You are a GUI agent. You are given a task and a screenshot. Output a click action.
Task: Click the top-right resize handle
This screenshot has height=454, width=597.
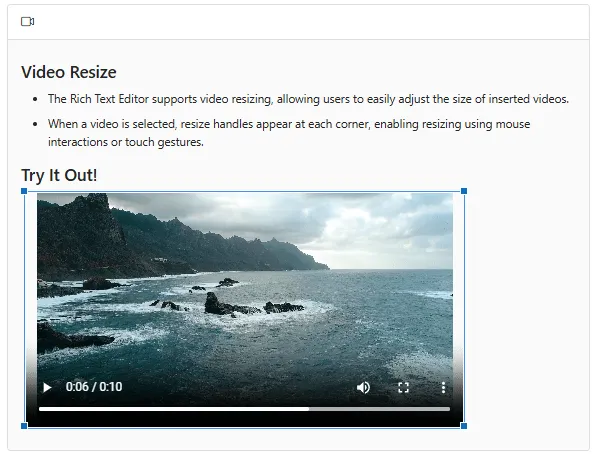[464, 191]
